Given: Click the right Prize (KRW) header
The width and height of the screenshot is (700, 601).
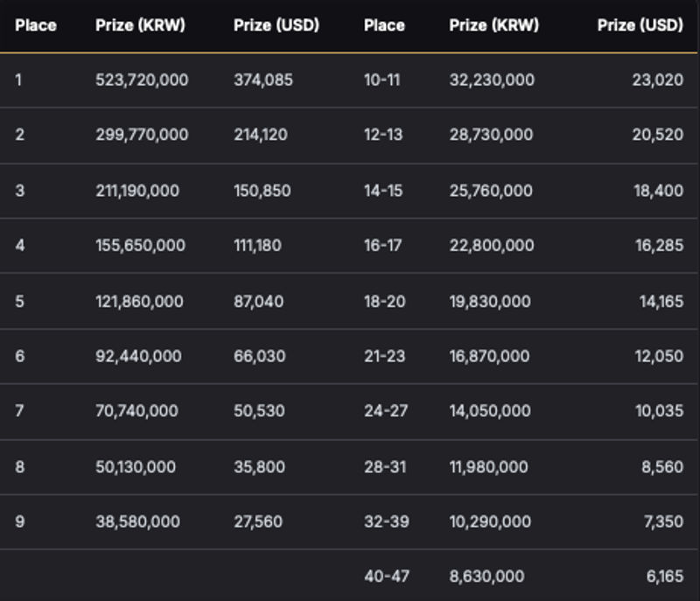Looking at the screenshot, I should tap(493, 25).
